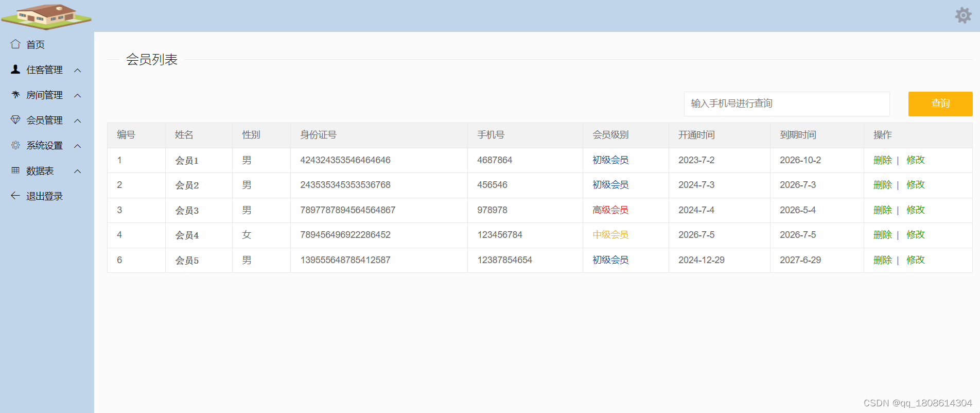Click 初级会员 level in 会员2 row
Image resolution: width=980 pixels, height=413 pixels.
610,185
